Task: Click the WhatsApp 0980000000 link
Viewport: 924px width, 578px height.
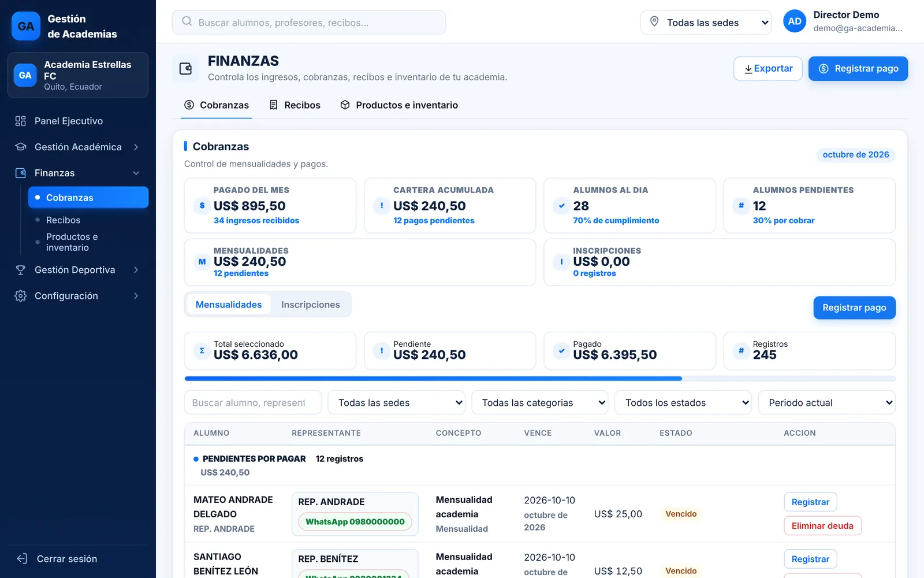Action: tap(355, 521)
